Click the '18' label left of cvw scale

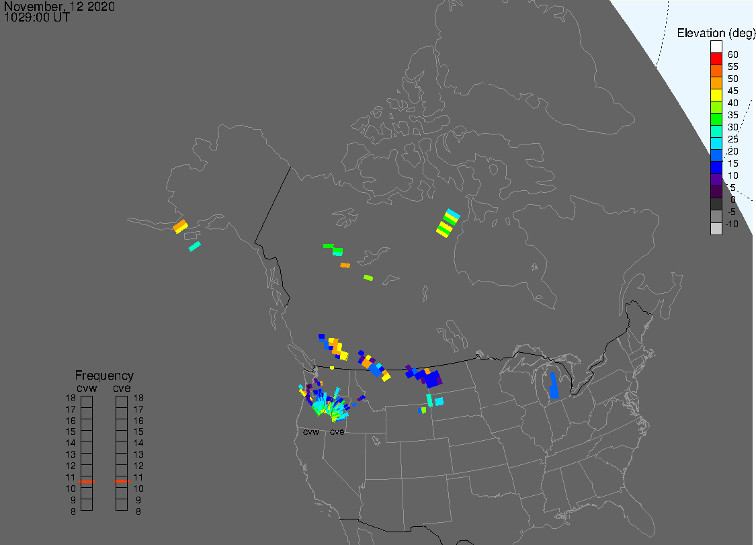pos(71,398)
